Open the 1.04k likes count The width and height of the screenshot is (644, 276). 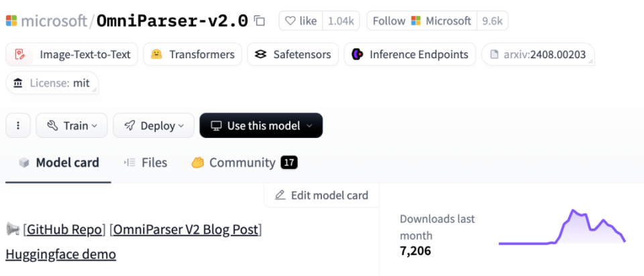tap(341, 21)
